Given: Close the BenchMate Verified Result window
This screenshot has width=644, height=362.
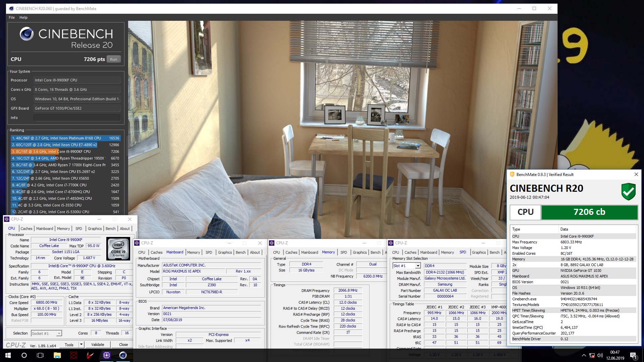Looking at the screenshot, I should click(636, 174).
